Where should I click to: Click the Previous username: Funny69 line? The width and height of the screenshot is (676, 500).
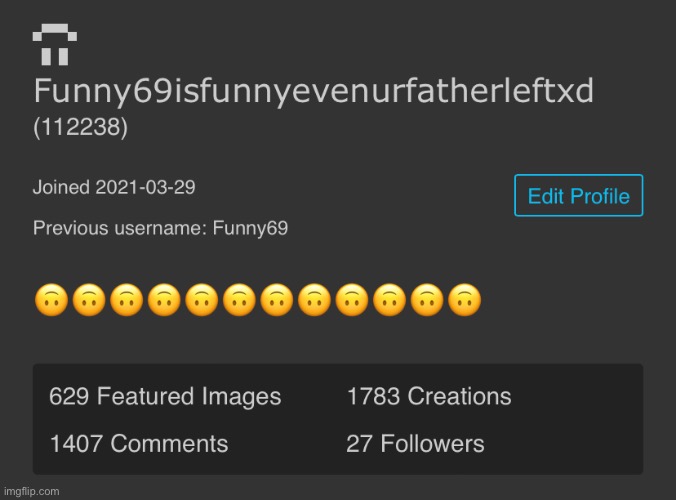pyautogui.click(x=160, y=228)
